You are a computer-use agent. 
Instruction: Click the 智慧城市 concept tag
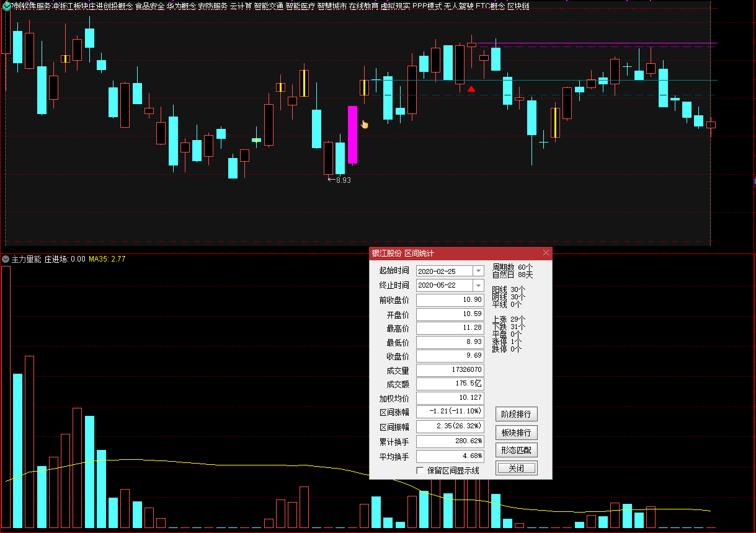(332, 6)
